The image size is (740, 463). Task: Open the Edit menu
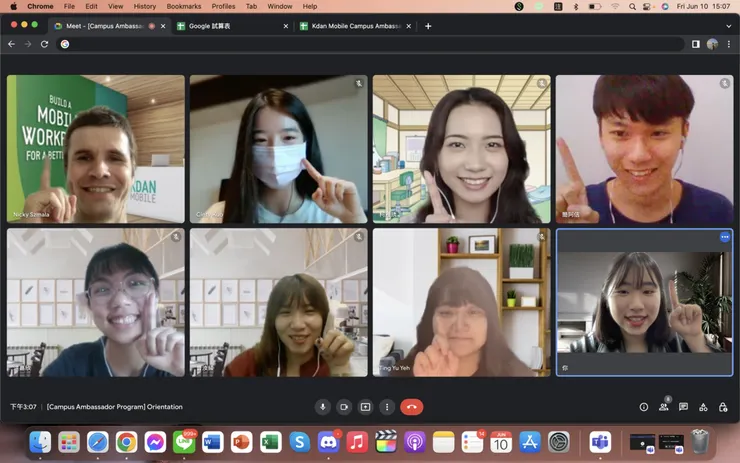92,6
